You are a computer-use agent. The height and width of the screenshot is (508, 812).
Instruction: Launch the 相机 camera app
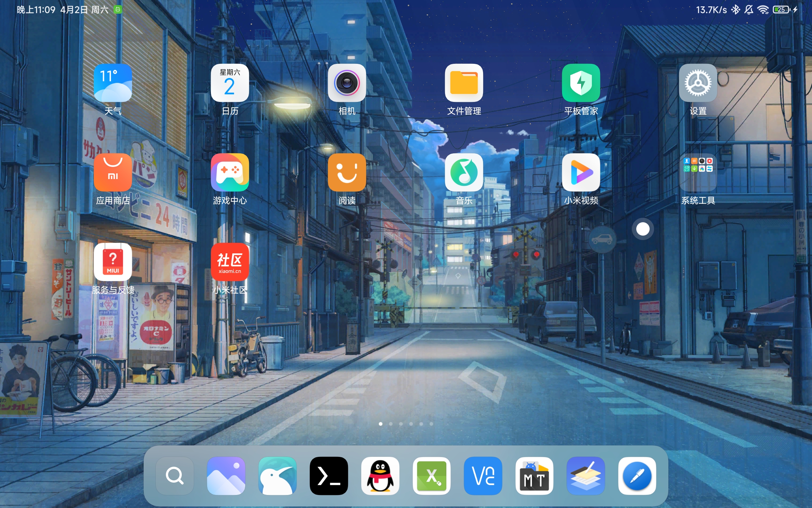[x=347, y=83]
